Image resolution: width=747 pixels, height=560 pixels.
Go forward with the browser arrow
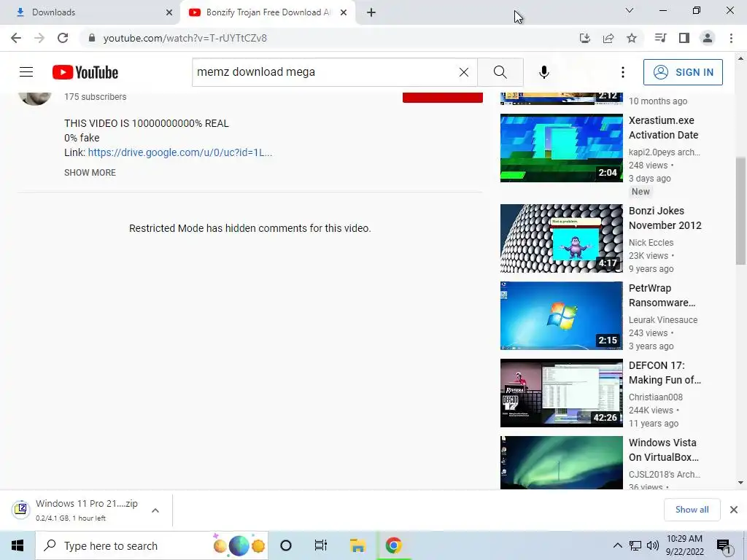point(39,38)
